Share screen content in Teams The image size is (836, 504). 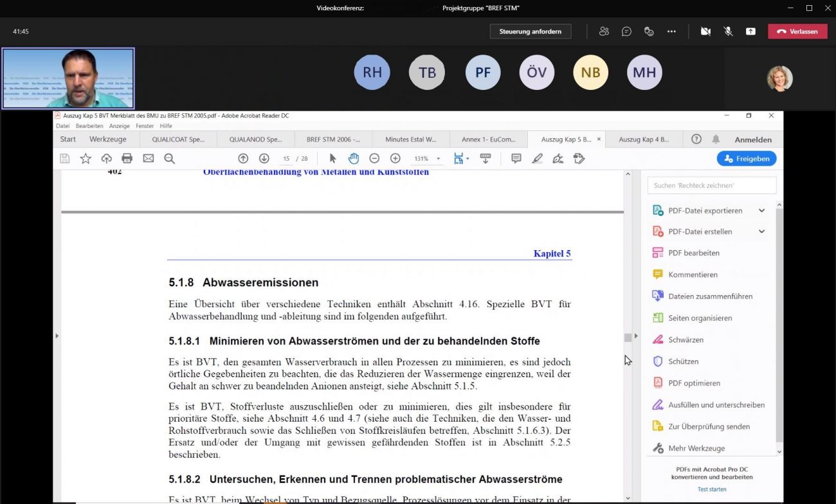(x=750, y=31)
